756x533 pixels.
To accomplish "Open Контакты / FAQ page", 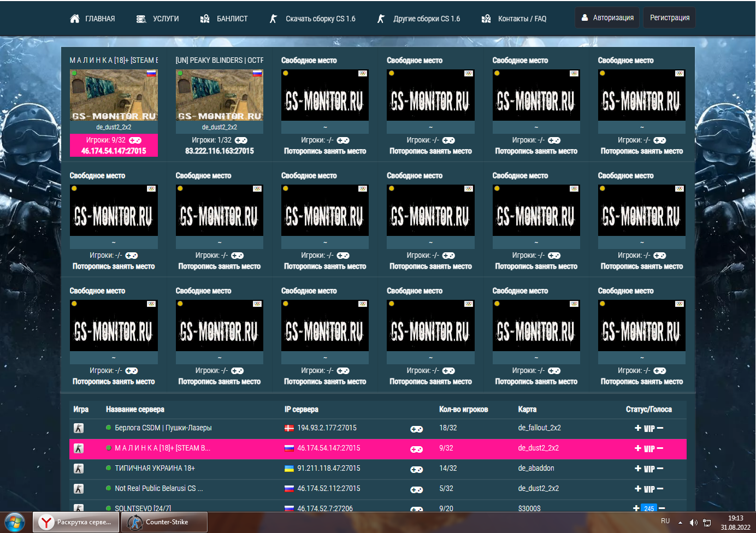I will coord(514,19).
